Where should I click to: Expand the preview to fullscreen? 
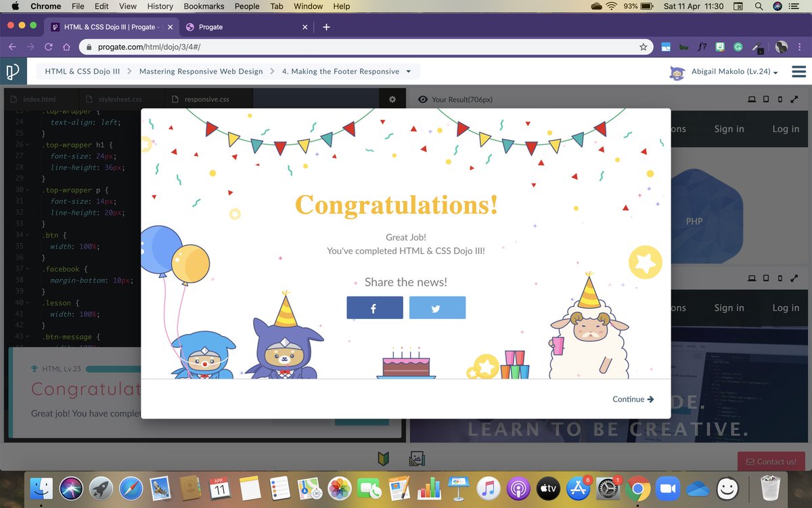(x=794, y=99)
